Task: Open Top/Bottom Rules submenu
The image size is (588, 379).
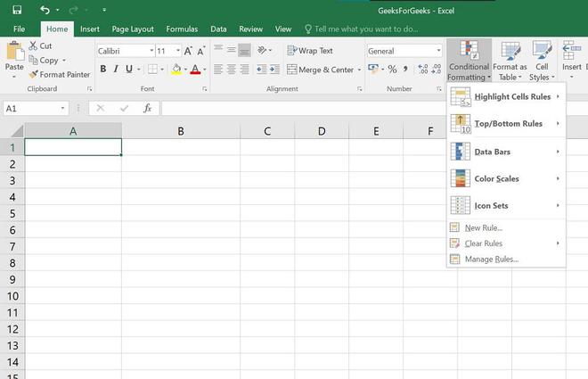Action: pyautogui.click(x=506, y=123)
